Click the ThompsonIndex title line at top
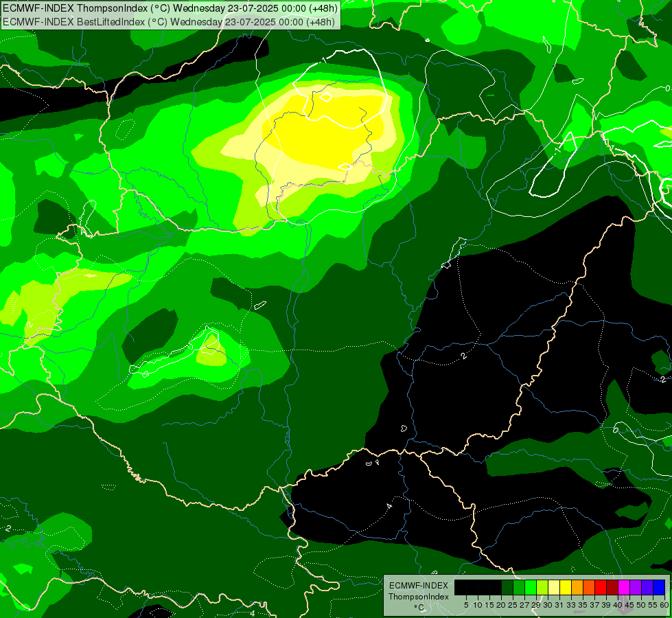Image resolution: width=672 pixels, height=618 pixels. 170,8
